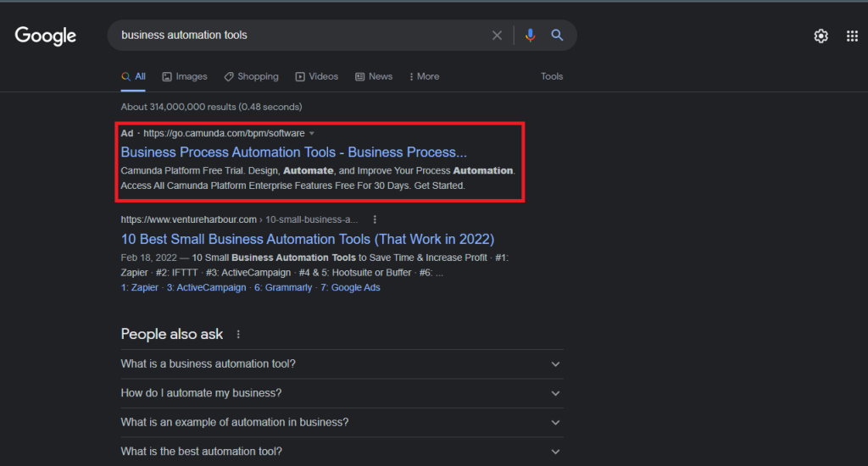
Task: Open the three-dot menu beside the ventureharbour URL
Action: [375, 219]
